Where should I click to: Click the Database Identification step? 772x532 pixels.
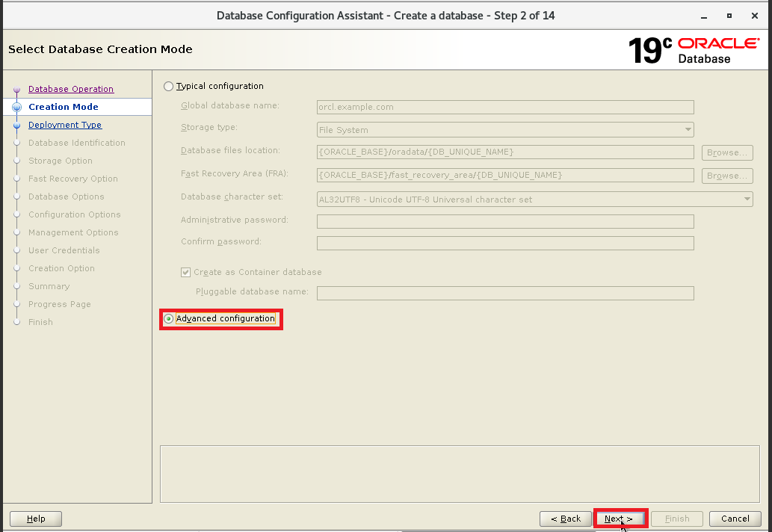[77, 143]
